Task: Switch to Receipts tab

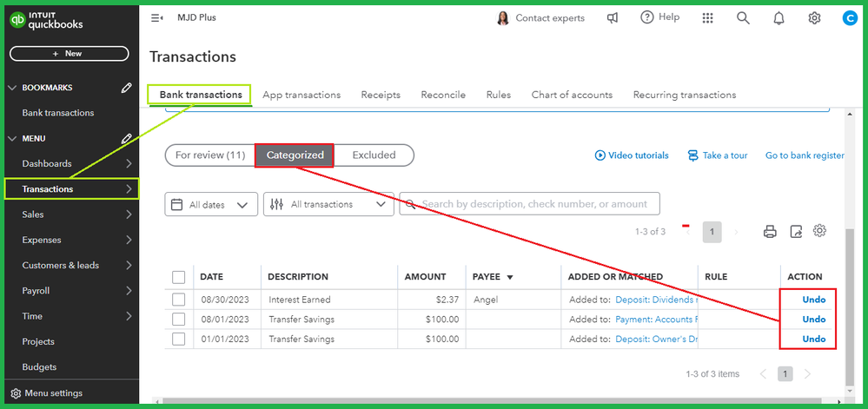Action: coord(381,96)
